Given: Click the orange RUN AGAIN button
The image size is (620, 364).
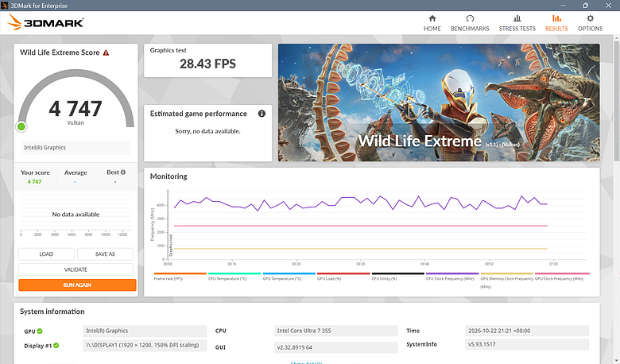Looking at the screenshot, I should (x=77, y=285).
